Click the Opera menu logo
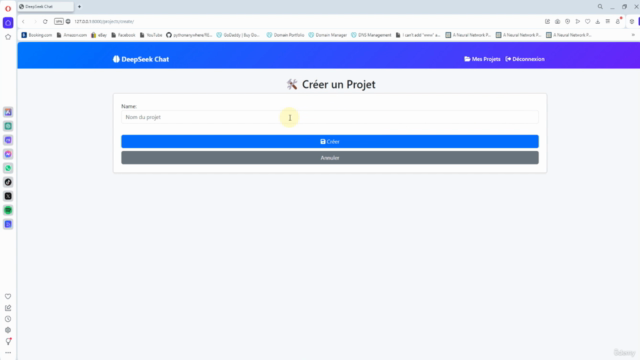The width and height of the screenshot is (640, 360). pos(8,8)
